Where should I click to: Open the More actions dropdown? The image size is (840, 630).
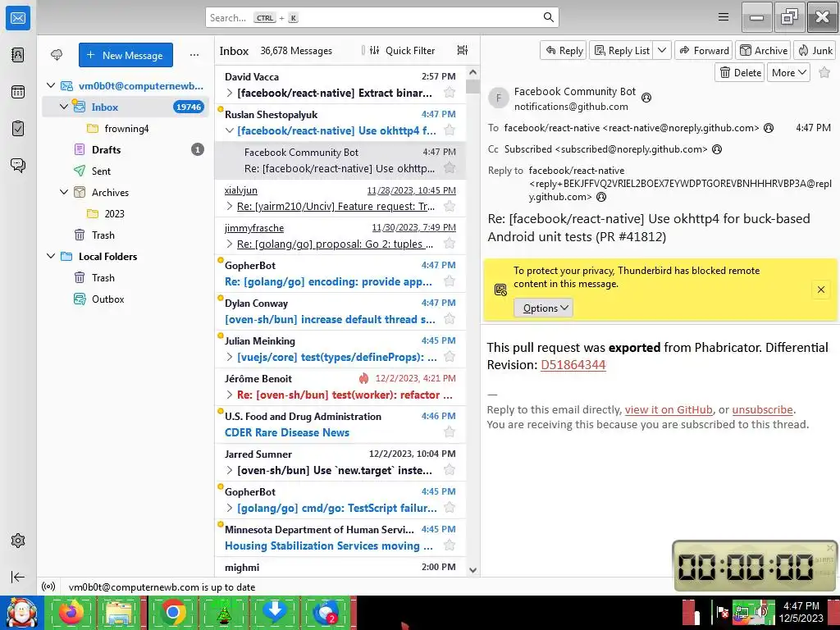tap(788, 72)
